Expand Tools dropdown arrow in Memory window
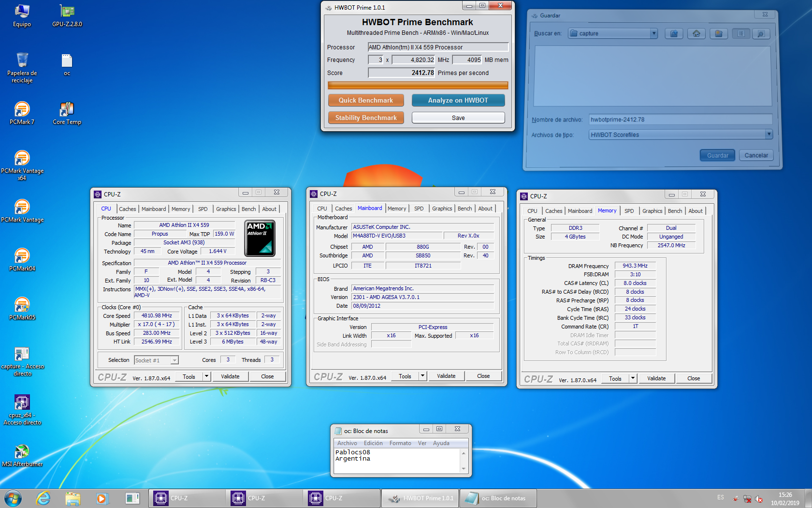Image resolution: width=812 pixels, height=508 pixels. (633, 378)
